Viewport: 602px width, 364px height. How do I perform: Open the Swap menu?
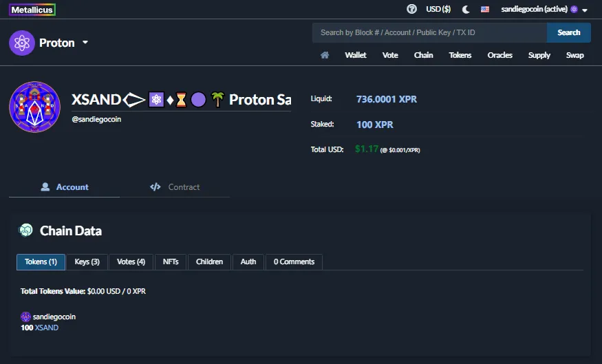[574, 55]
